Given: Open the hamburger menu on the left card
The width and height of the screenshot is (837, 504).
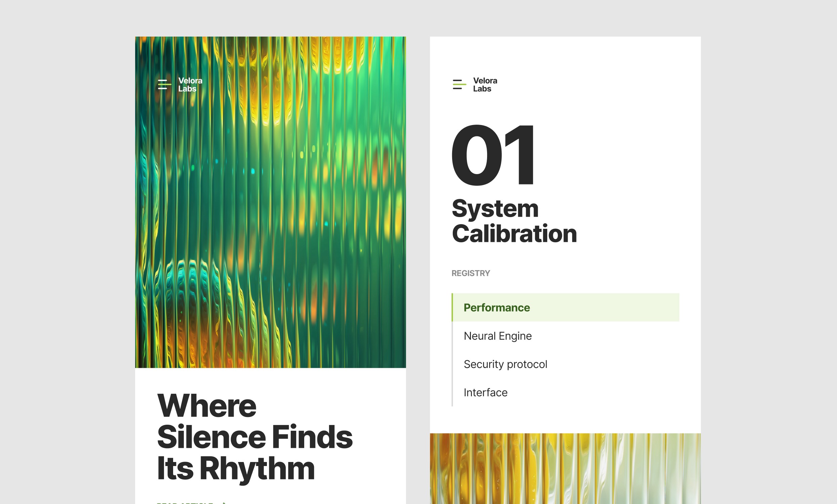Looking at the screenshot, I should coord(164,85).
